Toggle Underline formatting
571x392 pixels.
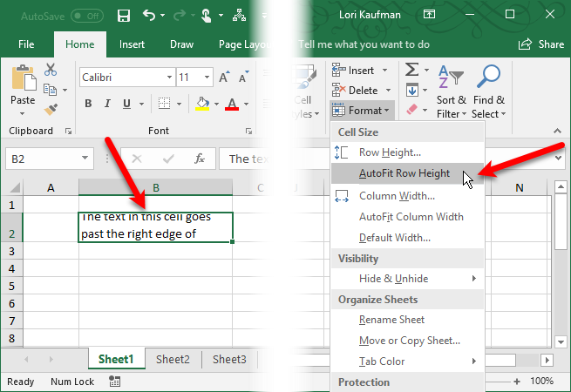(126, 104)
